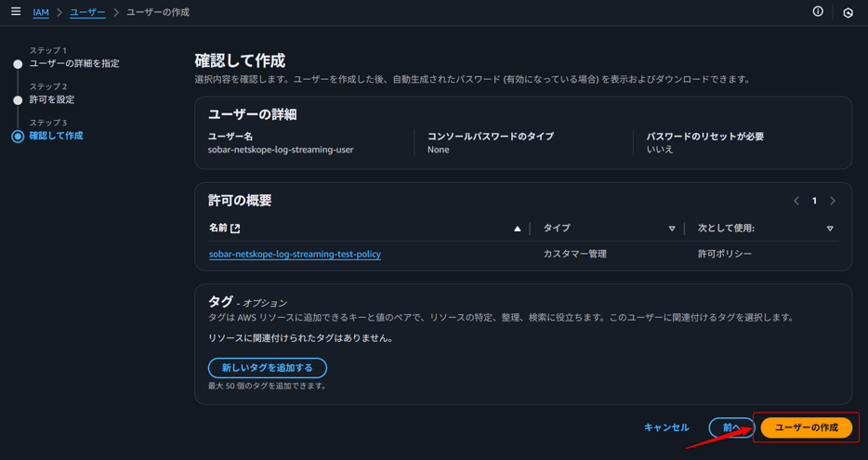Open the info panel icon

[x=818, y=12]
